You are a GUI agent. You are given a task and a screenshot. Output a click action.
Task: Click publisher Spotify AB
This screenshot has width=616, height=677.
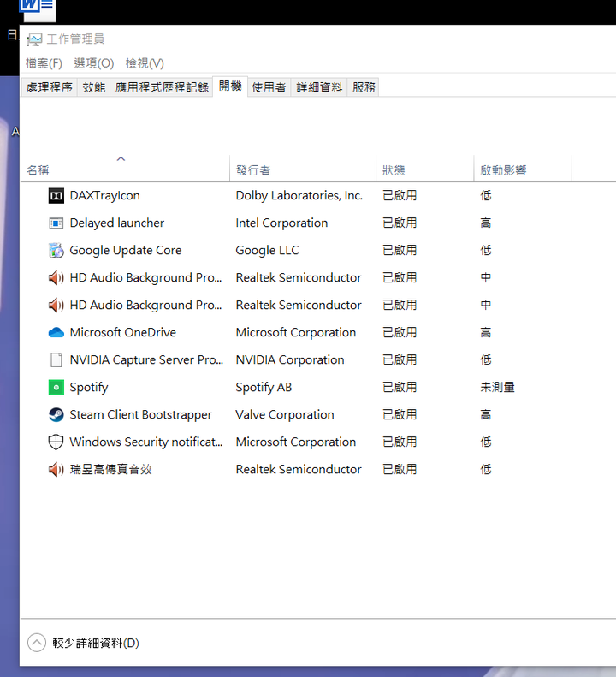click(x=264, y=388)
